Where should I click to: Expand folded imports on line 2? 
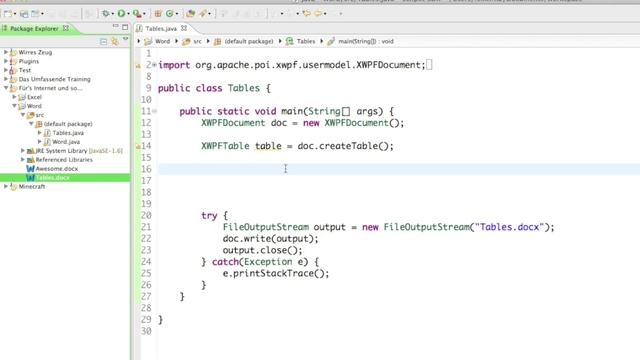154,64
